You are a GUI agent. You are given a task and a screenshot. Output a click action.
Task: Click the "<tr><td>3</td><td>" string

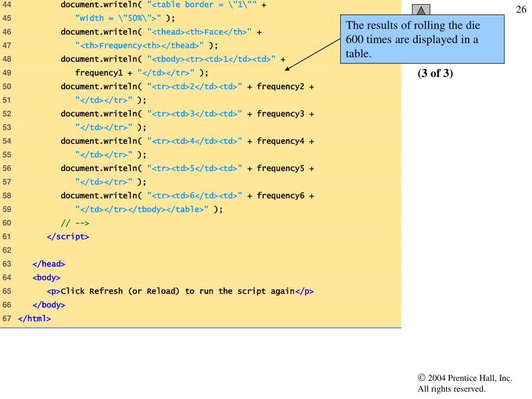click(194, 114)
